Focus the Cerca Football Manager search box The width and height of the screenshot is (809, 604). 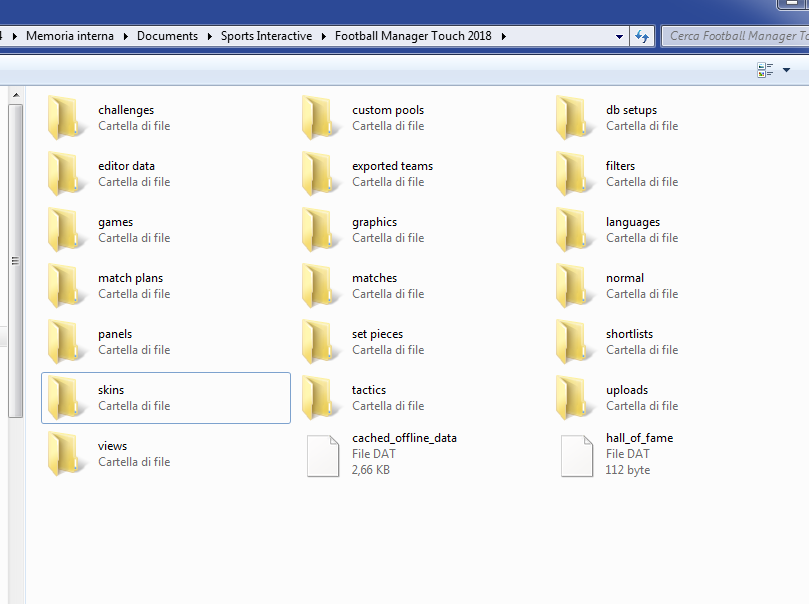coord(736,36)
